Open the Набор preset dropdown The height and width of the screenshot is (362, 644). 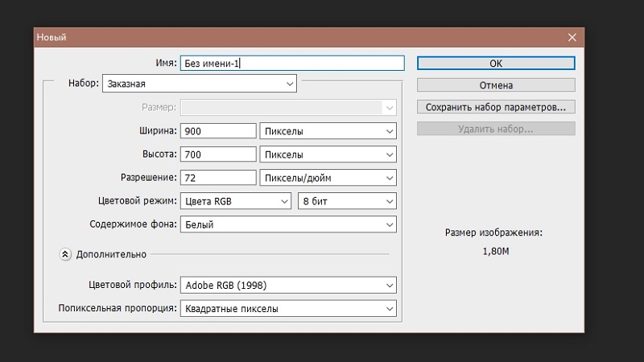click(200, 83)
